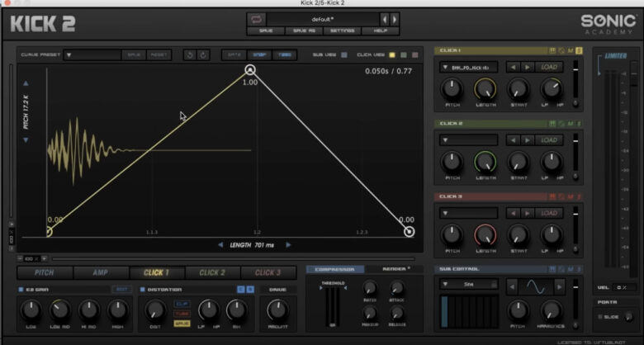
Task: Open the default preset name selector
Action: [x=323, y=19]
